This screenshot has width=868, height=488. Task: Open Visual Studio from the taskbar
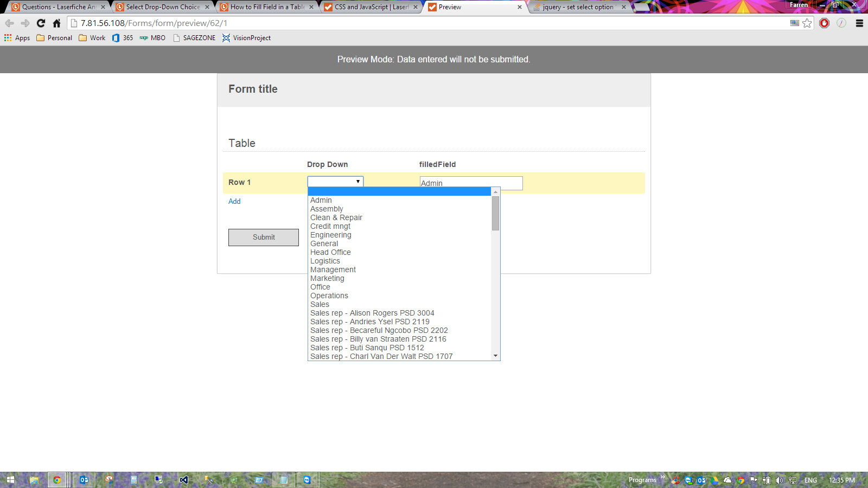coord(184,480)
